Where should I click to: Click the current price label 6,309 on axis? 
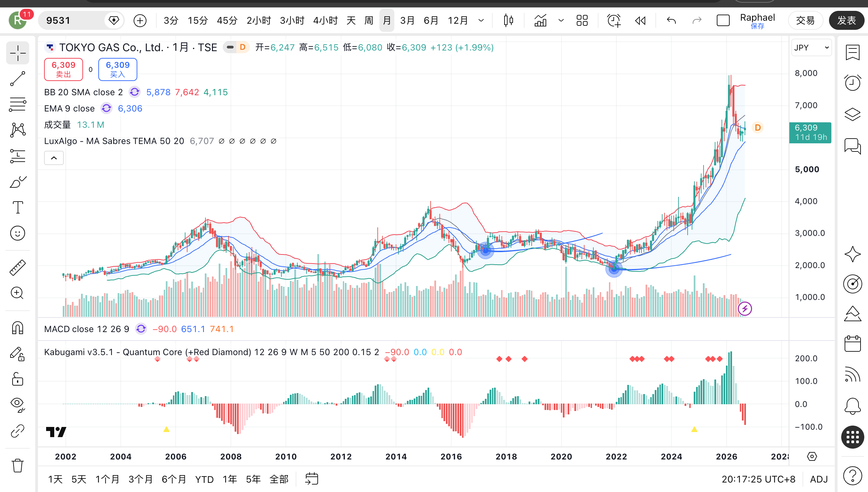tap(810, 132)
